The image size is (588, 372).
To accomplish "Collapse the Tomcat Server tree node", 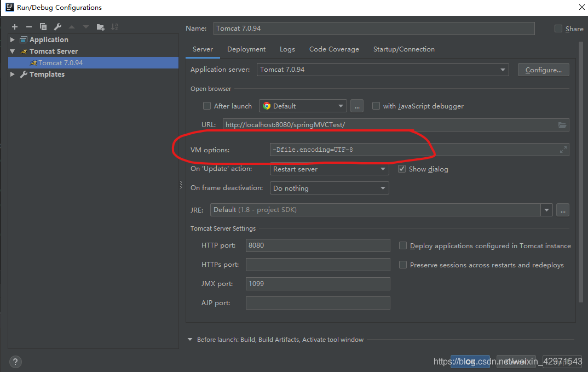I will coord(13,51).
